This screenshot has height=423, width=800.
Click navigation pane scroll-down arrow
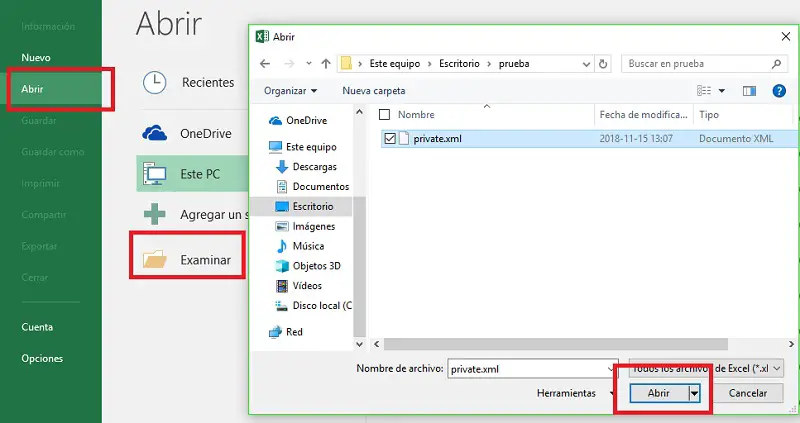tap(360, 344)
